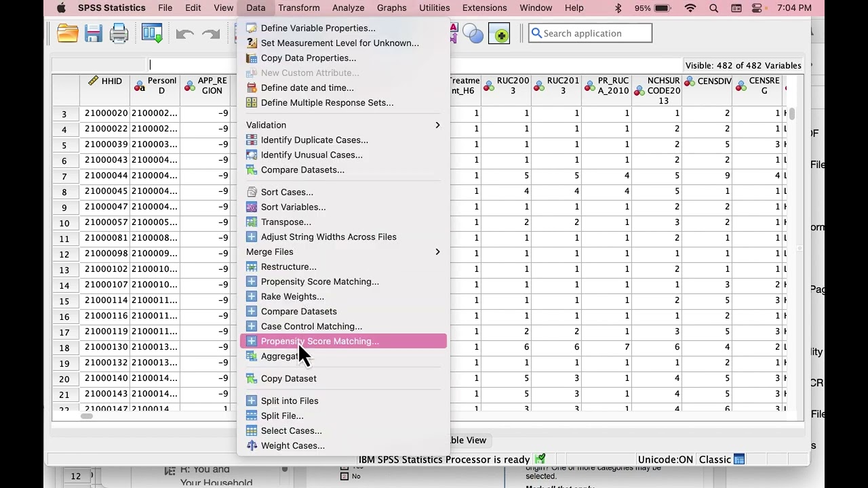Click the Spotlight search icon in the menu bar
This screenshot has width=868, height=488.
tap(713, 8)
